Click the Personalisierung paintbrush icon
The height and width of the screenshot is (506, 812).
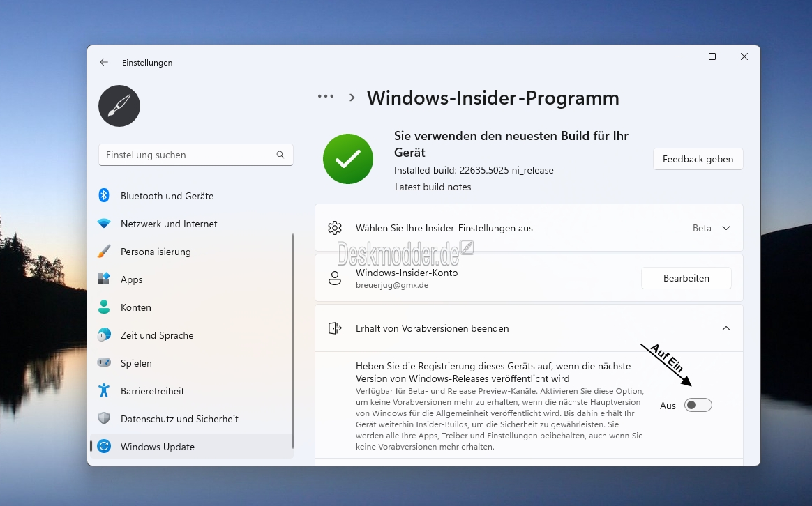[104, 252]
